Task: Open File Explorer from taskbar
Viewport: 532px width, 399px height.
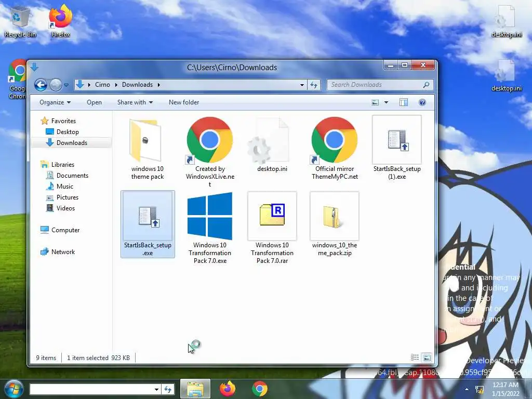Action: (195, 389)
